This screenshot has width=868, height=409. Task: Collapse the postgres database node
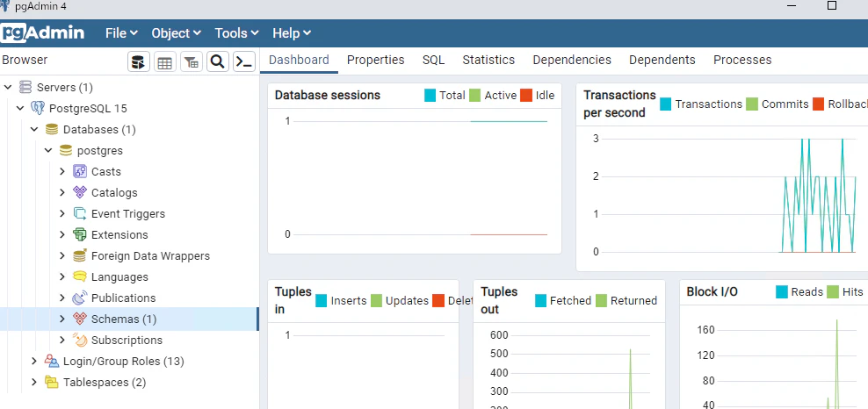(x=48, y=150)
